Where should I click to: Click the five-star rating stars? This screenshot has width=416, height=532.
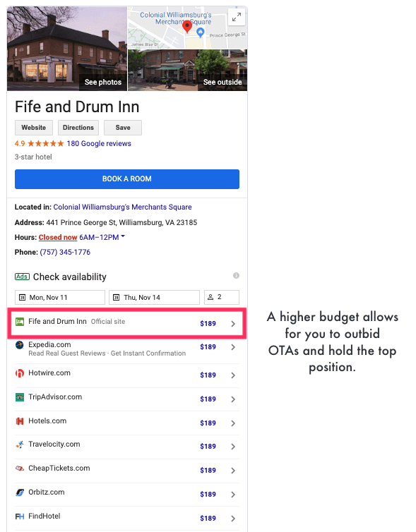click(45, 143)
